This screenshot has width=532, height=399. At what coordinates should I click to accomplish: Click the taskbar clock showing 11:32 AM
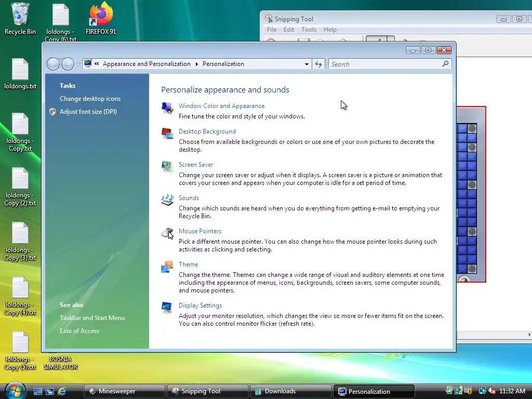pyautogui.click(x=512, y=391)
